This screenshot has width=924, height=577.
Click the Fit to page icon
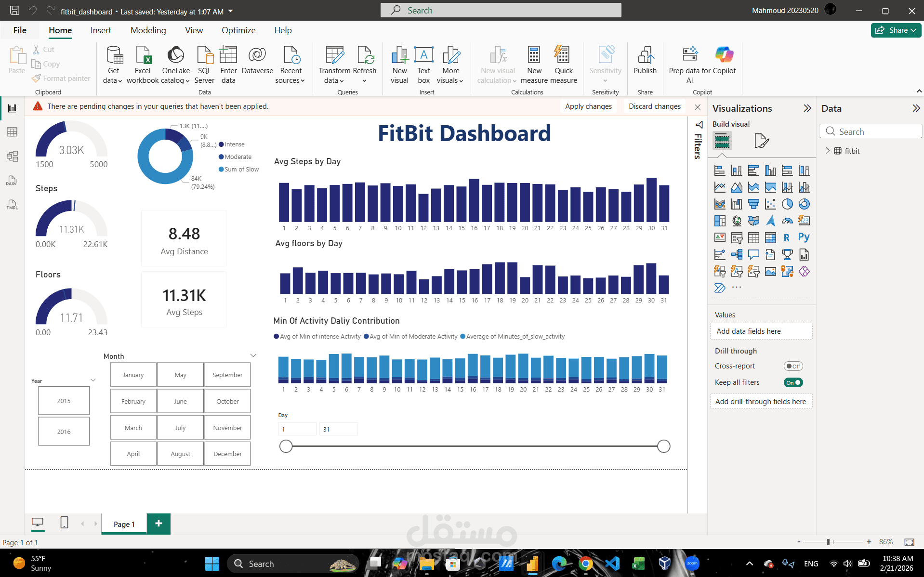[909, 542]
